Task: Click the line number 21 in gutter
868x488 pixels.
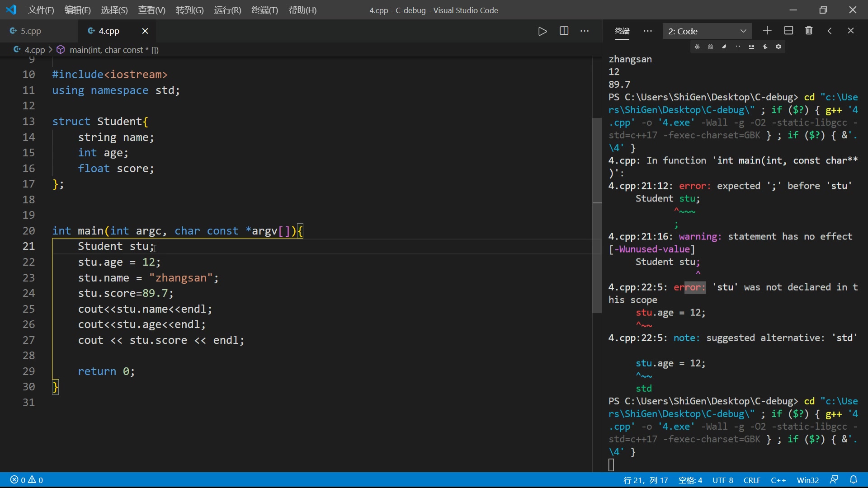Action: 28,246
